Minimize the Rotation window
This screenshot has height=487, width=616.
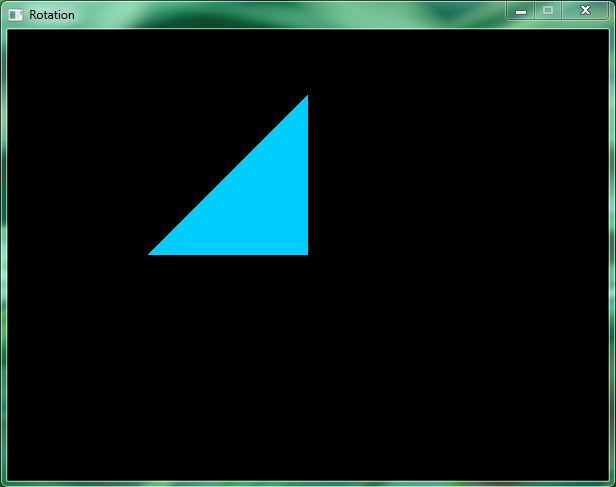tap(521, 10)
